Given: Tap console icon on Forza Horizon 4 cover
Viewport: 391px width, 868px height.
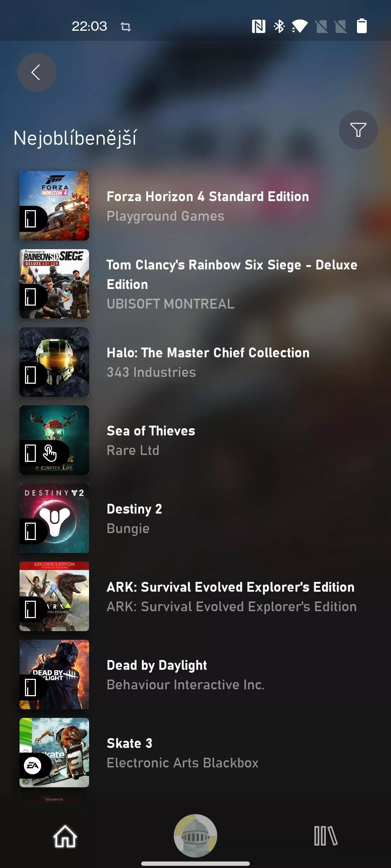Looking at the screenshot, I should pos(31,219).
